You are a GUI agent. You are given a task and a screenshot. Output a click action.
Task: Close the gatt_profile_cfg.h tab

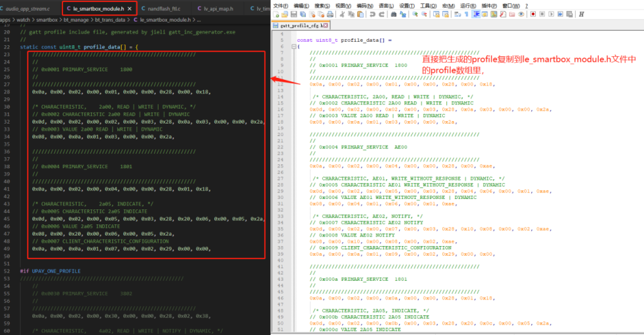tap(326, 26)
